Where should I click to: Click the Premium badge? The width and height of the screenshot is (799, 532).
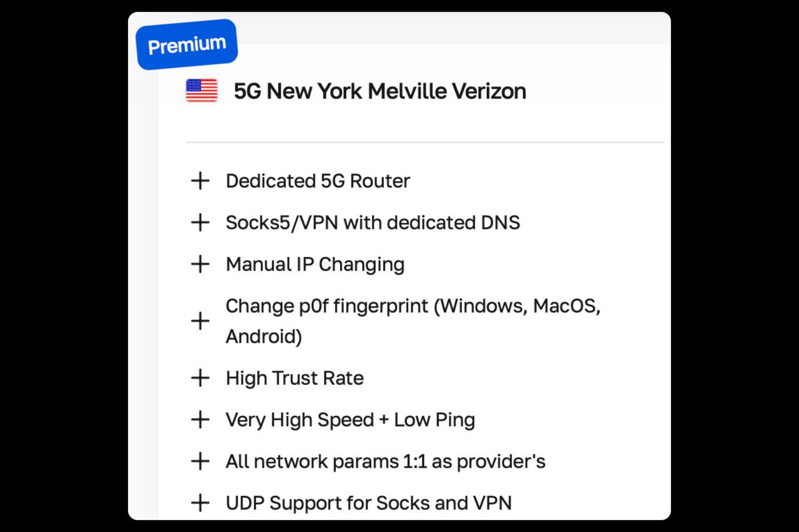point(187,45)
